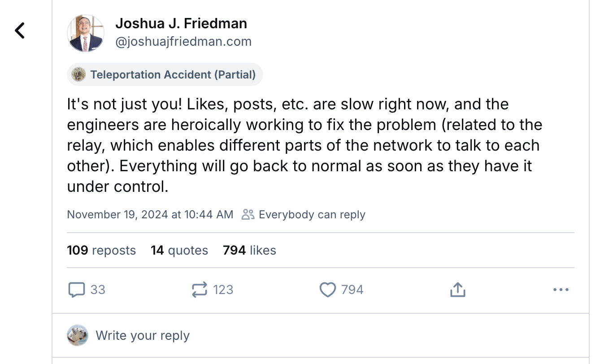The image size is (600, 364).
Task: View the 109 reposts list
Action: pos(101,250)
